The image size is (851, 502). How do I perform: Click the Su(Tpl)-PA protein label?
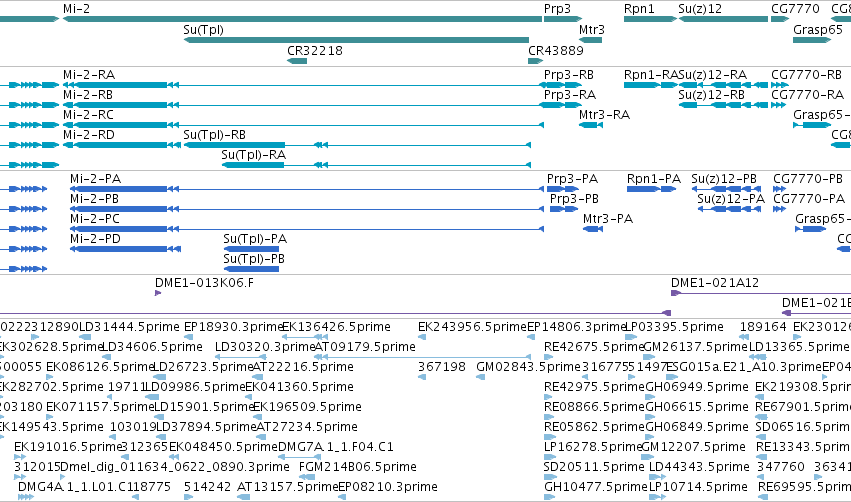pos(255,239)
